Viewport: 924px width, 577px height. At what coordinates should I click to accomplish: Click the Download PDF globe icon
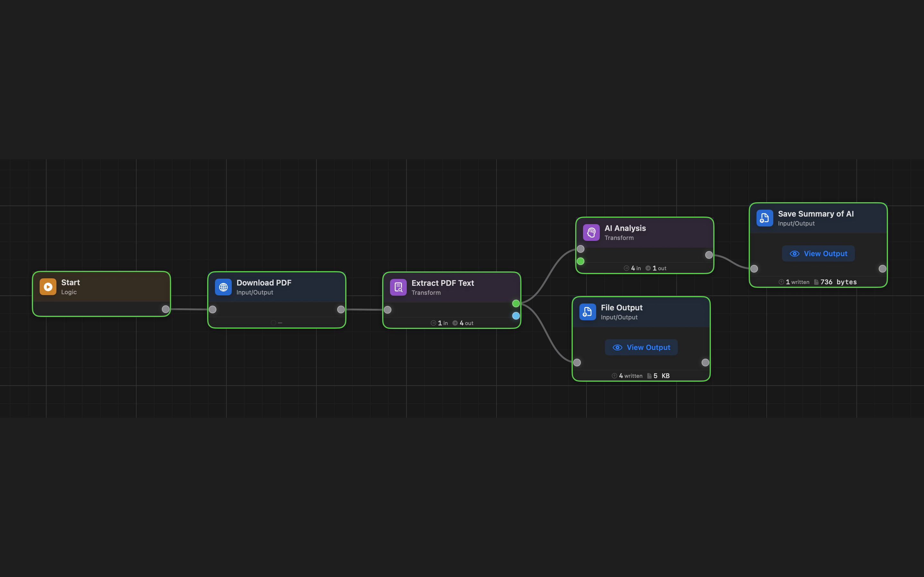223,287
